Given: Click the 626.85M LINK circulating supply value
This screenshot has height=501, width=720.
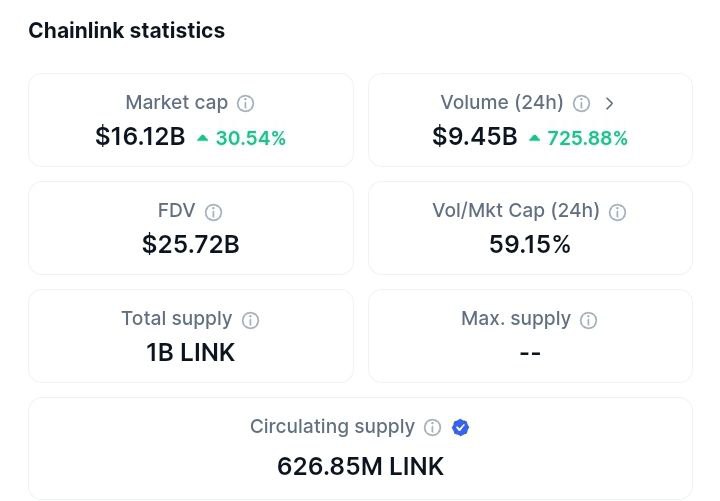Looking at the screenshot, I should pos(360,466).
